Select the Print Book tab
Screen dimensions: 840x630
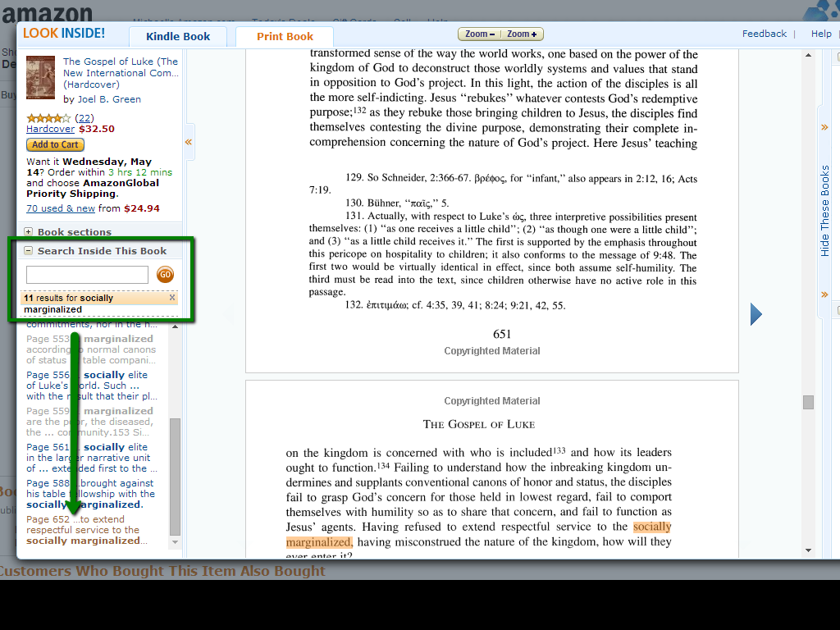[285, 36]
